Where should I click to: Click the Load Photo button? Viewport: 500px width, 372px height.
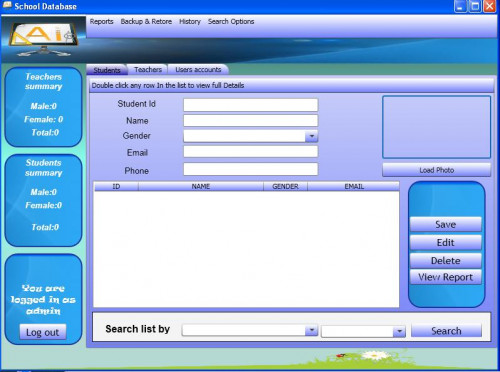click(x=436, y=170)
